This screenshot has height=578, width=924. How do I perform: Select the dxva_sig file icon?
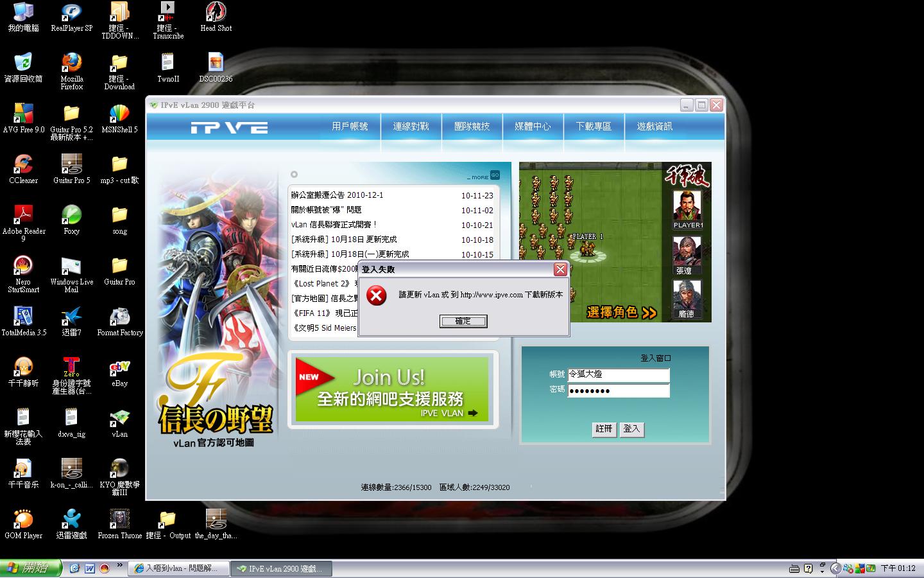[71, 423]
